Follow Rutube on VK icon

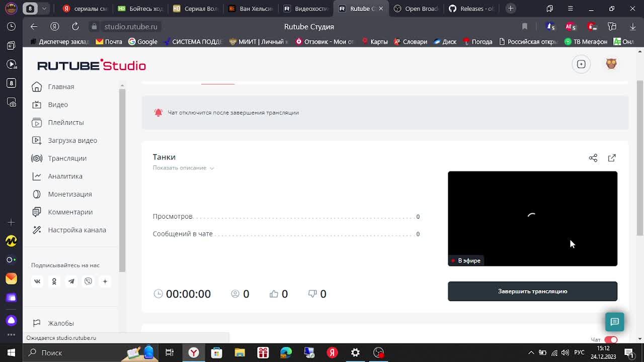(37, 282)
